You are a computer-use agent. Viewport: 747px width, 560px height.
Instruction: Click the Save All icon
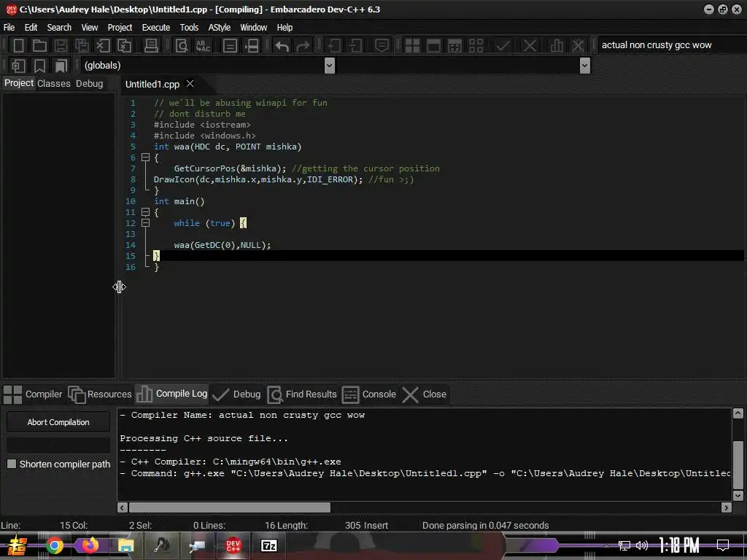82,46
